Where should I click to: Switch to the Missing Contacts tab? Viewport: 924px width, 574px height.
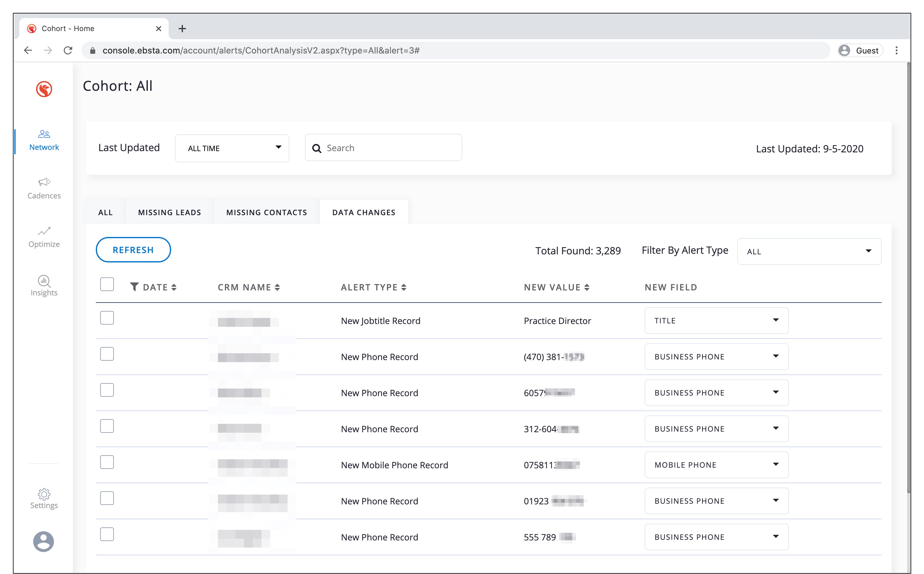tap(266, 213)
